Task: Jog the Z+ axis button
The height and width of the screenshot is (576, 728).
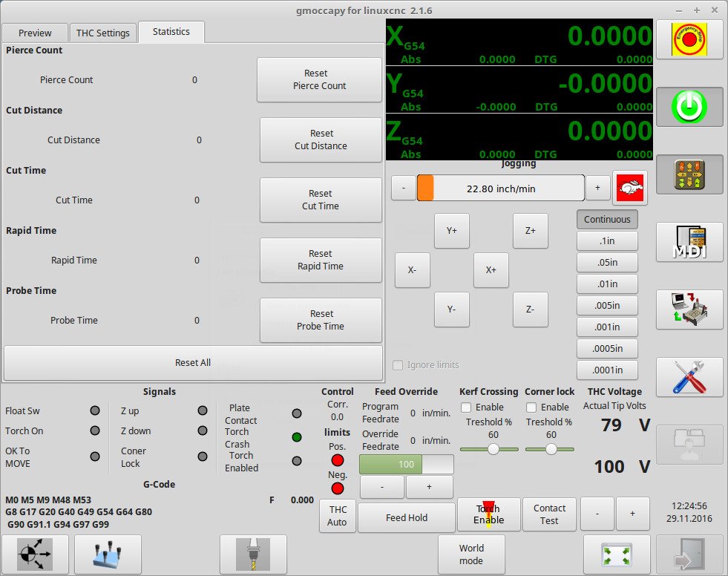Action: 531,231
